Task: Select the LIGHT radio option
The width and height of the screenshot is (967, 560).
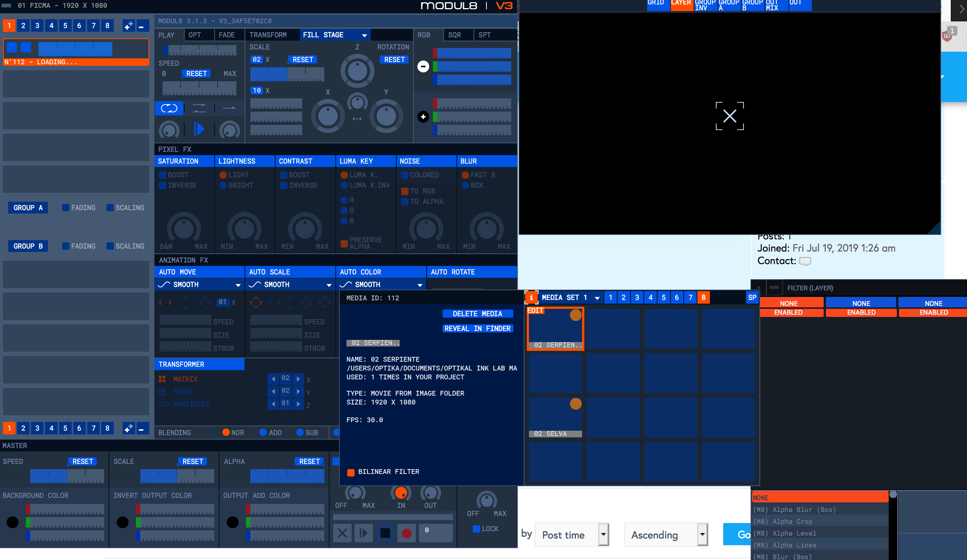Action: click(x=223, y=175)
